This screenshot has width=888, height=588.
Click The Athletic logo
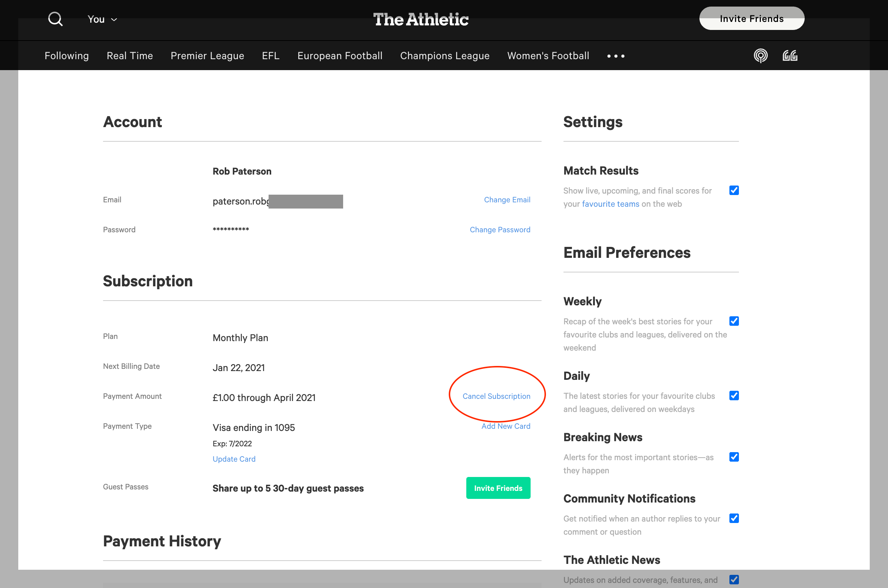click(x=421, y=19)
